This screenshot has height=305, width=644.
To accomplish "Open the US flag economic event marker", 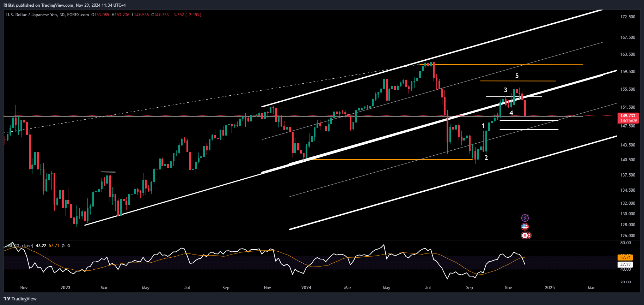I will (x=525, y=227).
